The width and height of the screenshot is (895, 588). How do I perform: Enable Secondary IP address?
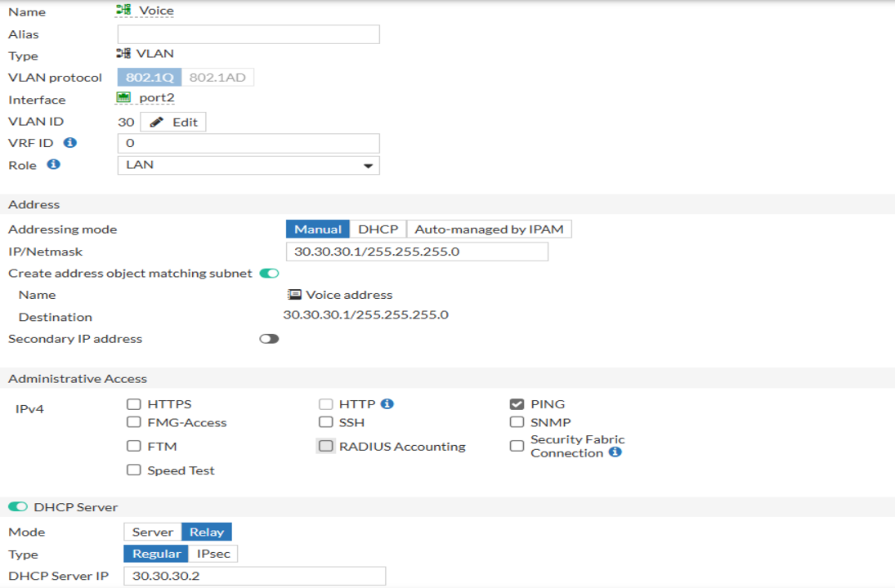269,337
